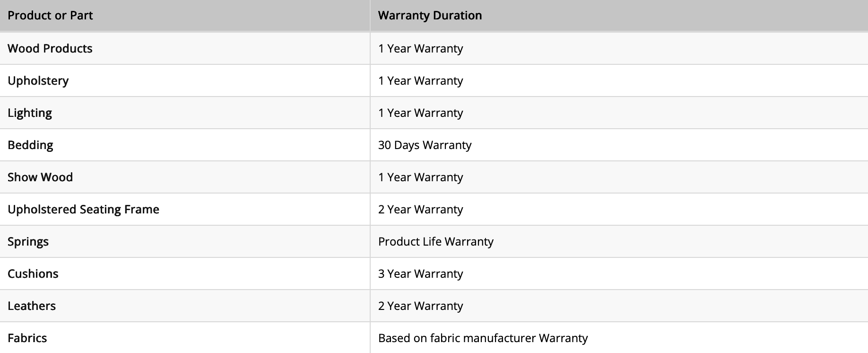The image size is (868, 353).
Task: Select the Wood Products row label
Action: click(x=50, y=48)
